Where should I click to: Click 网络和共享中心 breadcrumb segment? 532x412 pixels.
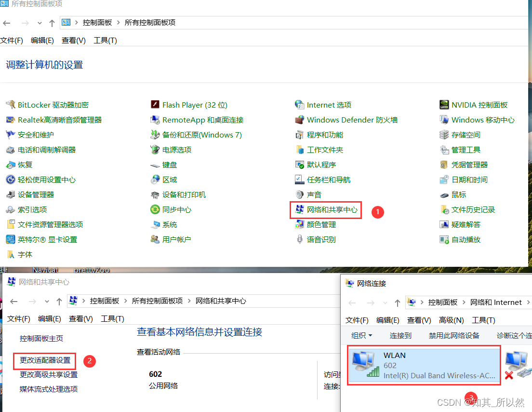[x=221, y=301]
